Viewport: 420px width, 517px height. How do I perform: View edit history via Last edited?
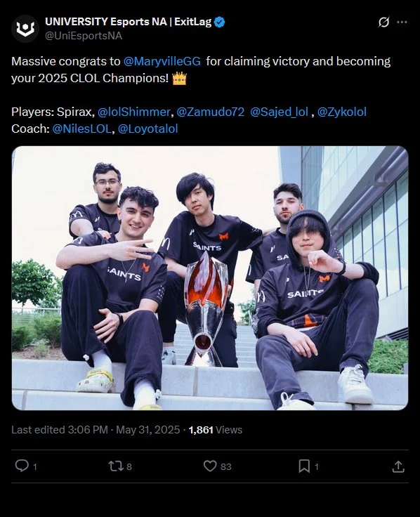tap(60, 430)
